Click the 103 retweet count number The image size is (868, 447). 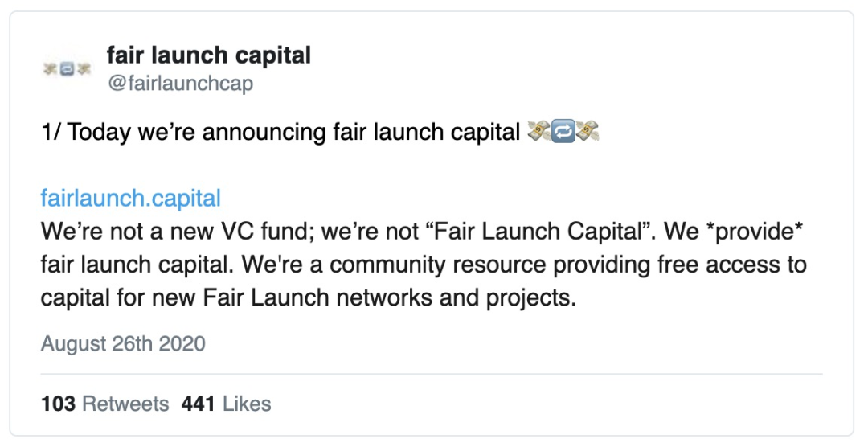coord(58,404)
